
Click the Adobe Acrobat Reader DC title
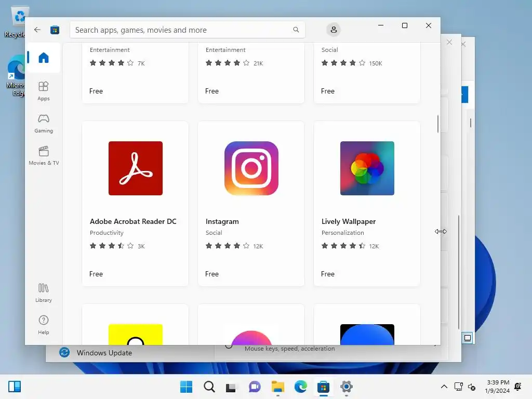(133, 221)
